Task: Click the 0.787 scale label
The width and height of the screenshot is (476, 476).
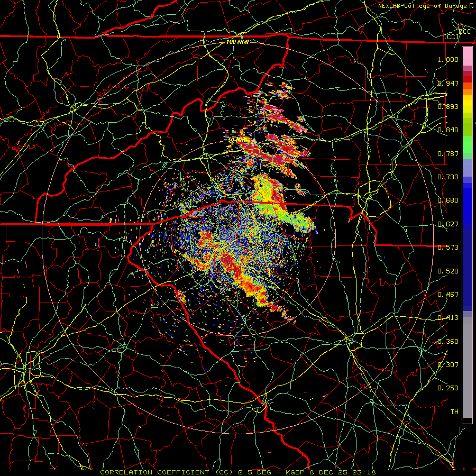Action: pyautogui.click(x=448, y=153)
